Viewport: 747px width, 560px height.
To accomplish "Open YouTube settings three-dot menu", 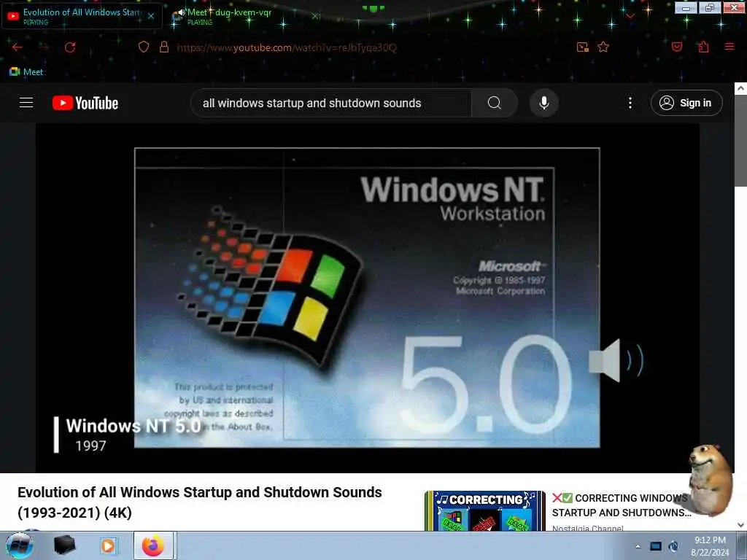I will coord(630,103).
